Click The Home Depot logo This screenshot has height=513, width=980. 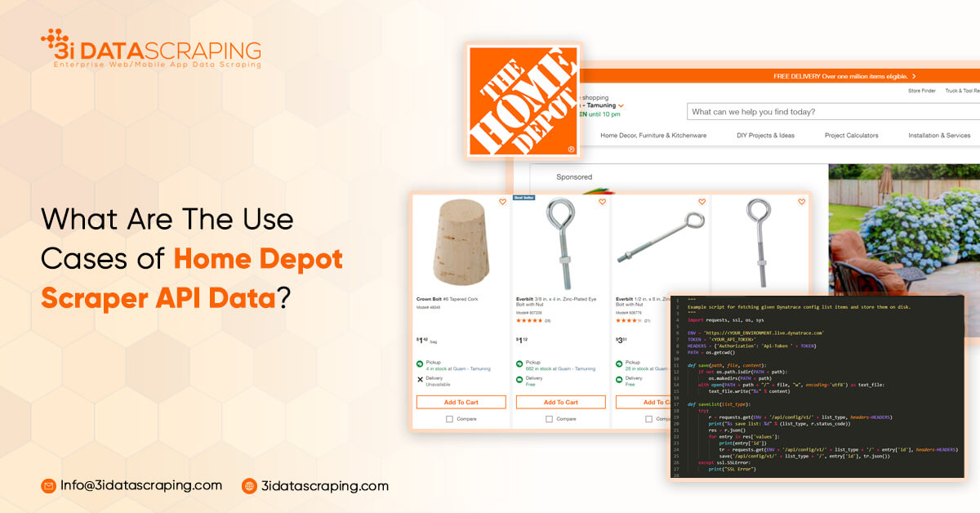(x=523, y=100)
